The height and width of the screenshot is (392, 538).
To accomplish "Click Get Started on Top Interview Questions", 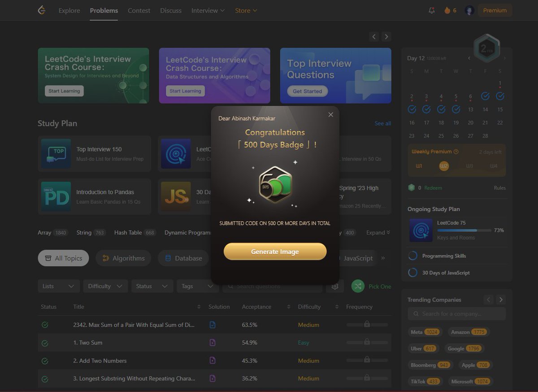I will 308,91.
